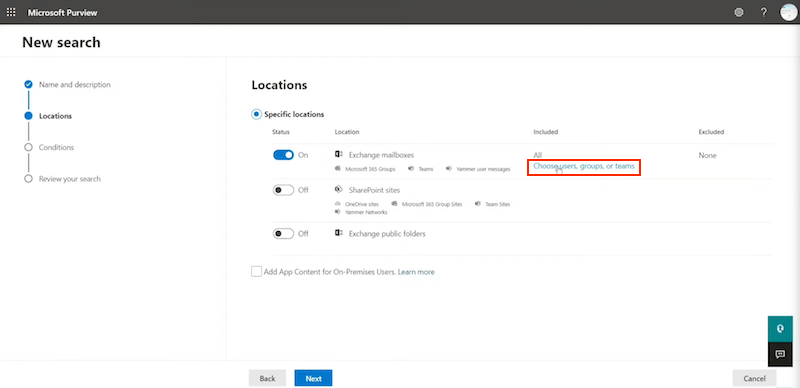Screen dimensions: 800x388
Task: Click the OneDrive sites icon
Action: [337, 204]
